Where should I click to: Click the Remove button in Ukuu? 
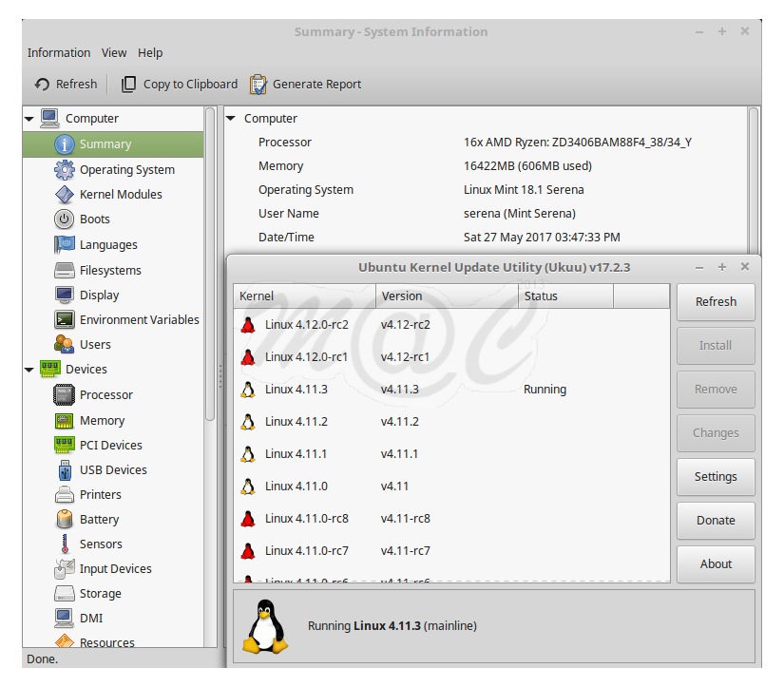pyautogui.click(x=716, y=389)
